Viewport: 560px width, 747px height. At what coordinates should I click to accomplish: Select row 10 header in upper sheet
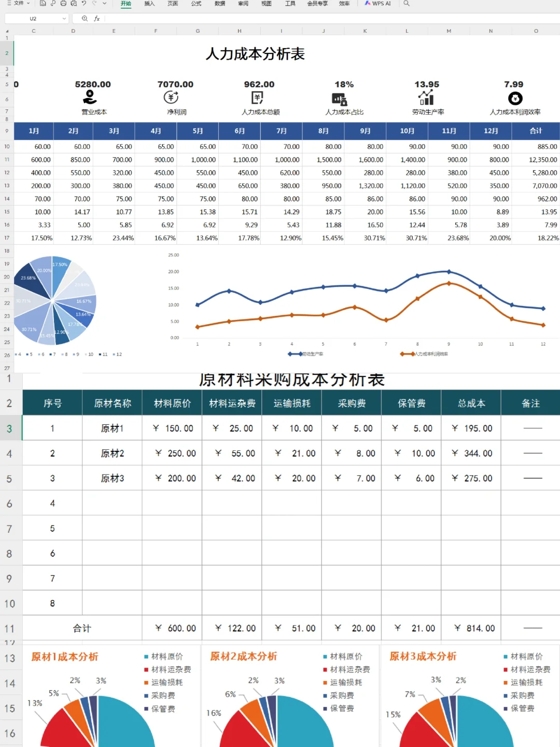(x=7, y=146)
